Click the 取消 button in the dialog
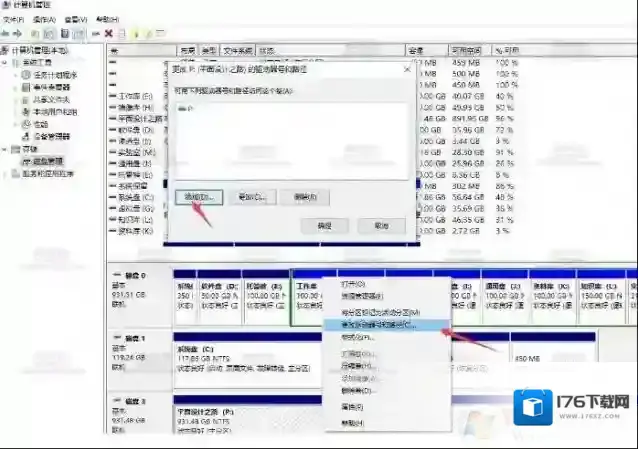The height and width of the screenshot is (449, 638). [x=381, y=226]
